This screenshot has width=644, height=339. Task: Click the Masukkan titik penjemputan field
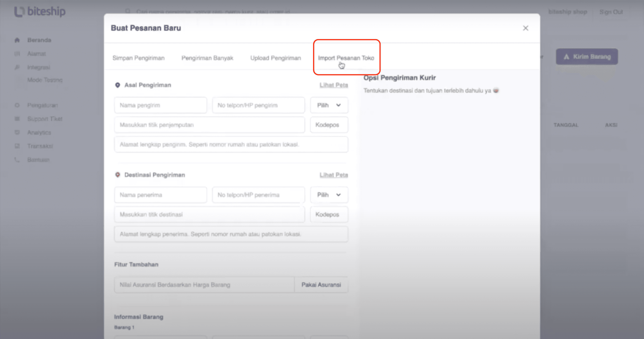(x=210, y=125)
